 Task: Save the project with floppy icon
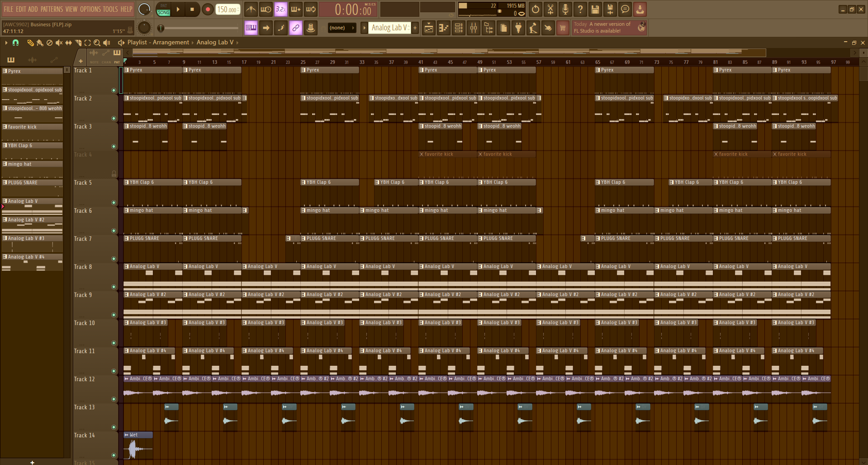tap(595, 9)
